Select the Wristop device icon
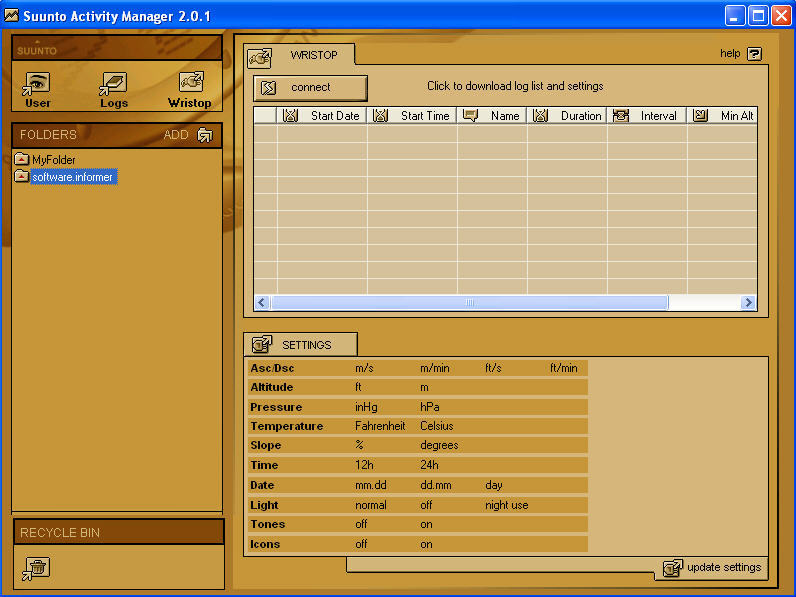Viewport: 796px width, 597px height. coord(190,84)
